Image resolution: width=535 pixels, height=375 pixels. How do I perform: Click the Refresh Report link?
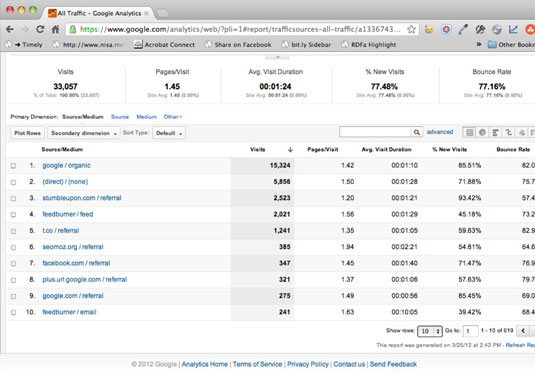click(520, 345)
